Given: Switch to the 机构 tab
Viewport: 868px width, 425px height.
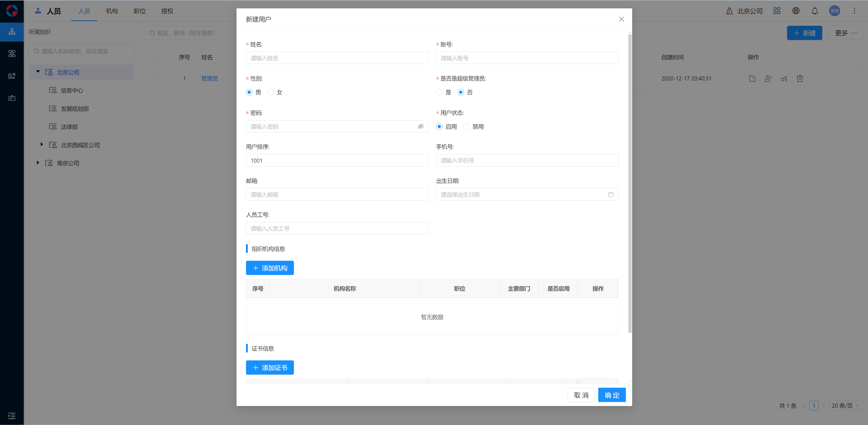Looking at the screenshot, I should [112, 11].
